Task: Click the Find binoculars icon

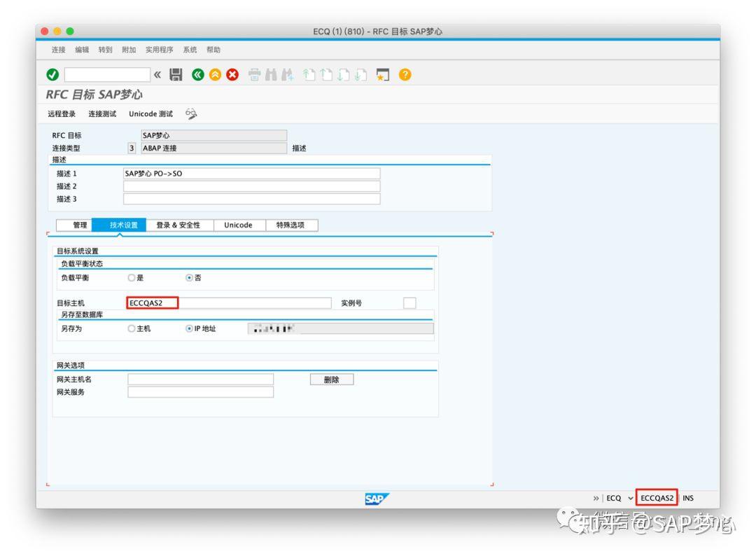Action: pyautogui.click(x=271, y=75)
